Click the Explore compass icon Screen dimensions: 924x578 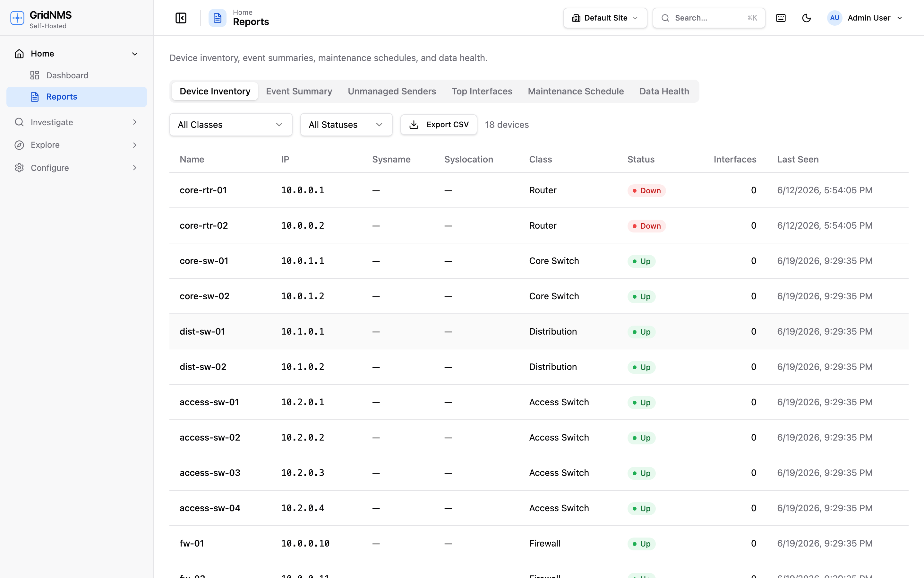tap(19, 145)
